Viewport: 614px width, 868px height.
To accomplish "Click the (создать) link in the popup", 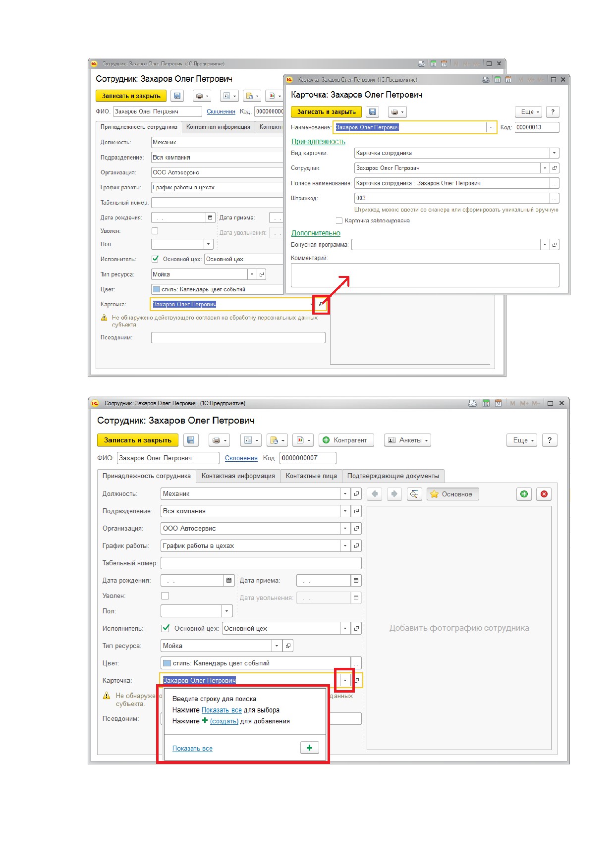I will (224, 721).
